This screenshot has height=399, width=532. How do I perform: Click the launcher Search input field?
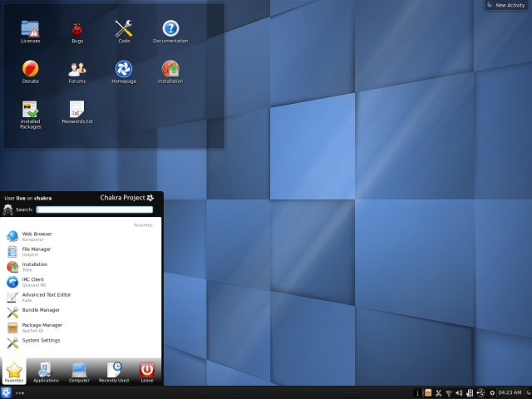94,209
